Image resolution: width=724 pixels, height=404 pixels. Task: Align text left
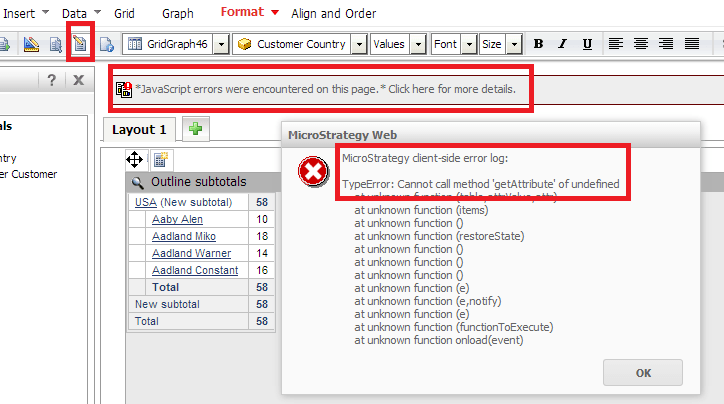pos(615,44)
